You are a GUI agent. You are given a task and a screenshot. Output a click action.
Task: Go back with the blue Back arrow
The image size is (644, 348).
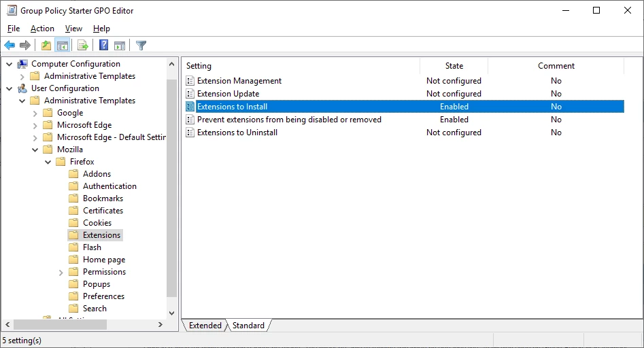coord(10,45)
